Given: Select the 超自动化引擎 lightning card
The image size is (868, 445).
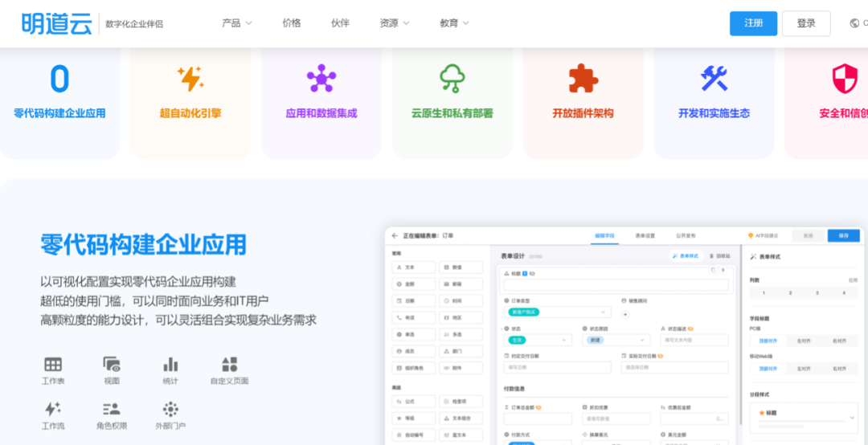Looking at the screenshot, I should pyautogui.click(x=190, y=102).
